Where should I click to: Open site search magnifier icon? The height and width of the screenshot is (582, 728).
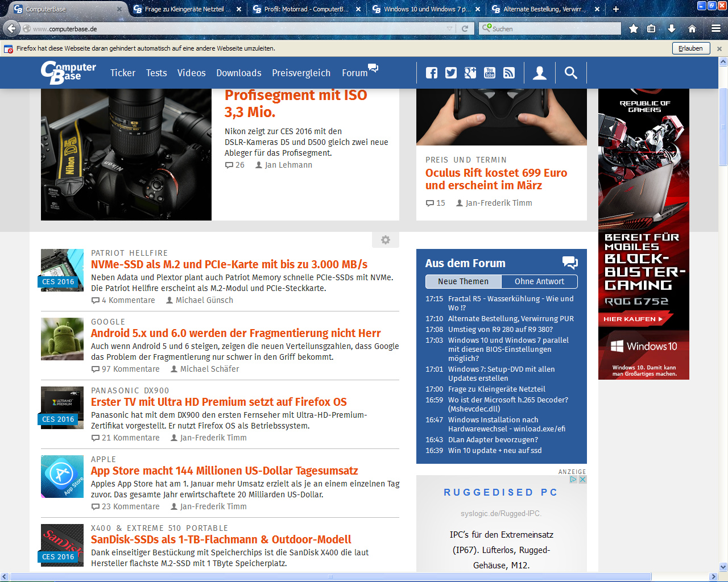571,73
